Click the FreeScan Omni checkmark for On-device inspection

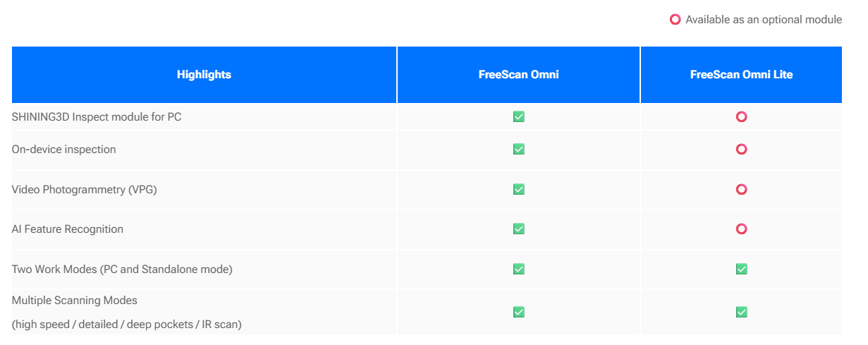click(519, 150)
